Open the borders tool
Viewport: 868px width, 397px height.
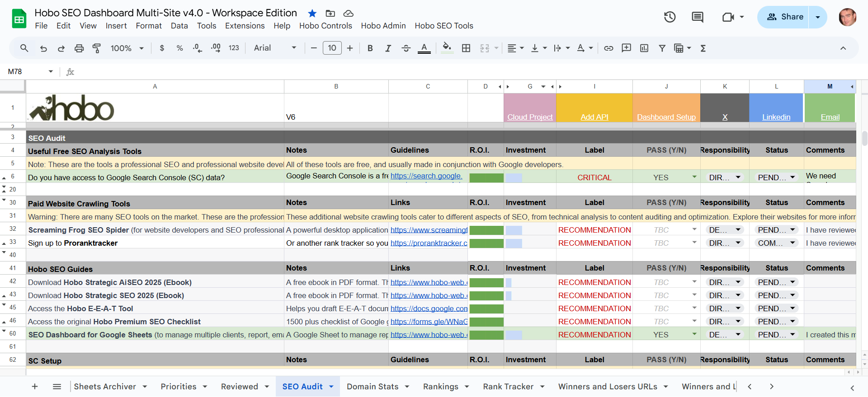(x=466, y=48)
